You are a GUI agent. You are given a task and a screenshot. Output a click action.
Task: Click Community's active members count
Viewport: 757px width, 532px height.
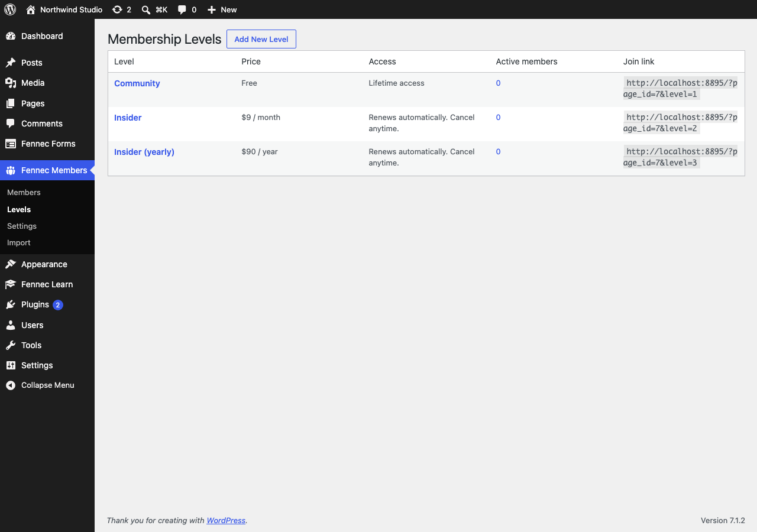tap(498, 83)
